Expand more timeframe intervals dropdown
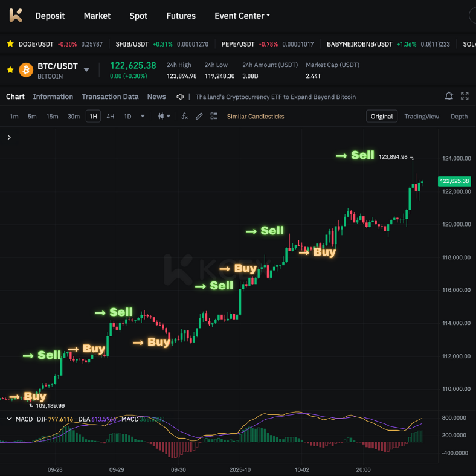This screenshot has width=476, height=476. click(x=143, y=116)
